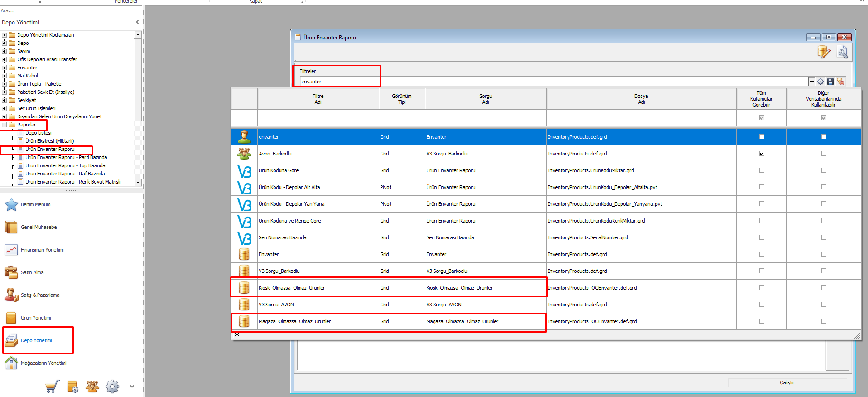This screenshot has width=868, height=397.
Task: Expand the Envanter tree node
Action: click(x=5, y=68)
